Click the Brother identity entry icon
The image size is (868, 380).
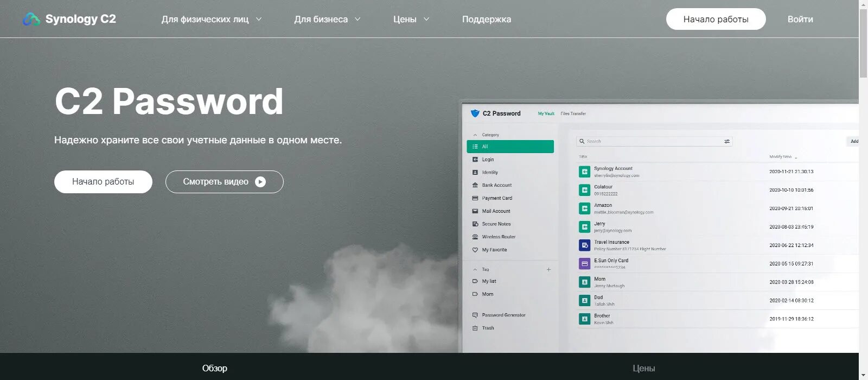point(584,319)
